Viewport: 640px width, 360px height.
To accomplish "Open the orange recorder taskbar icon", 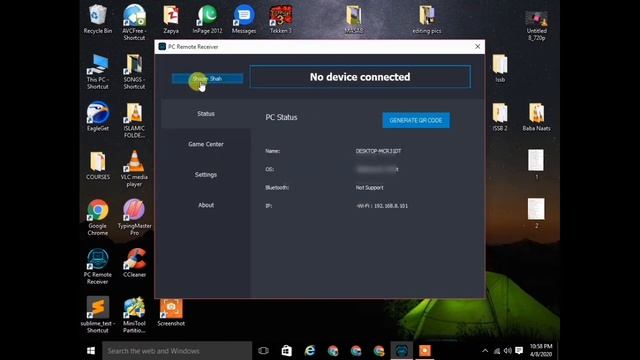I will pos(425,351).
